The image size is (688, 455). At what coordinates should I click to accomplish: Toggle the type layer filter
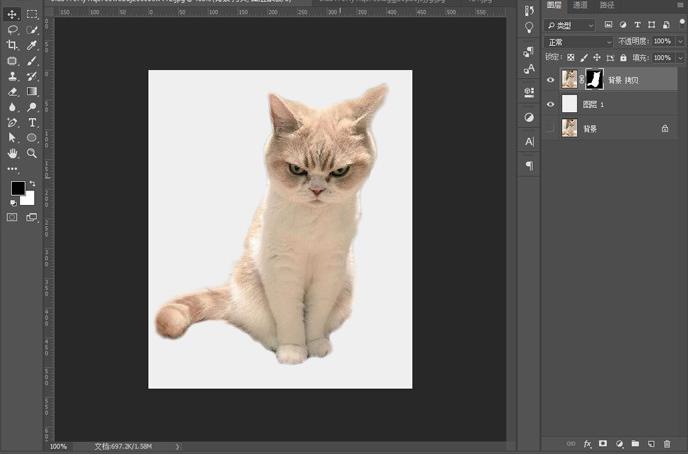(x=638, y=25)
